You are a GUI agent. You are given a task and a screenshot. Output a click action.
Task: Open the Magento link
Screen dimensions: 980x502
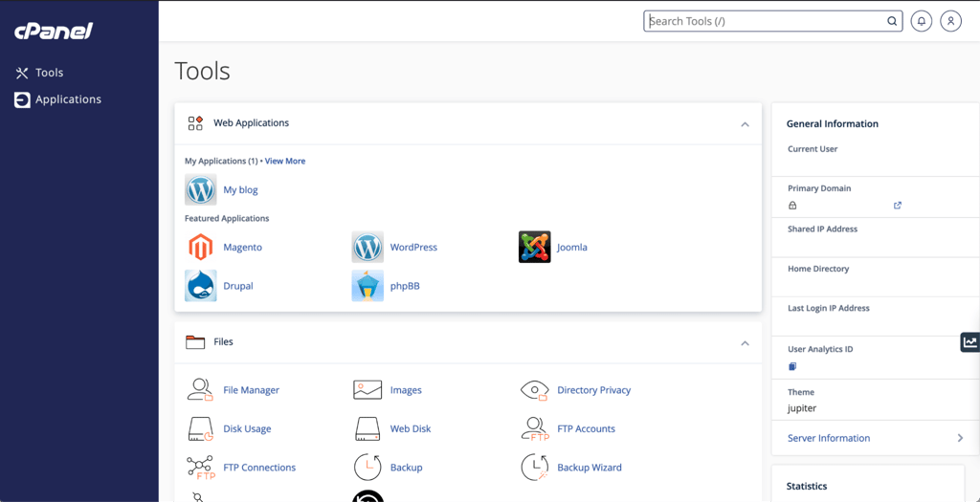[242, 248]
